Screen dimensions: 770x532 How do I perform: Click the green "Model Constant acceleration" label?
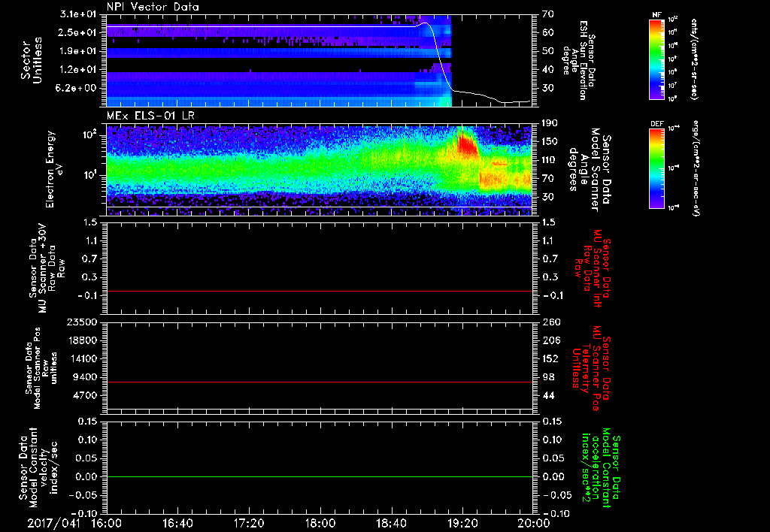[601, 469]
